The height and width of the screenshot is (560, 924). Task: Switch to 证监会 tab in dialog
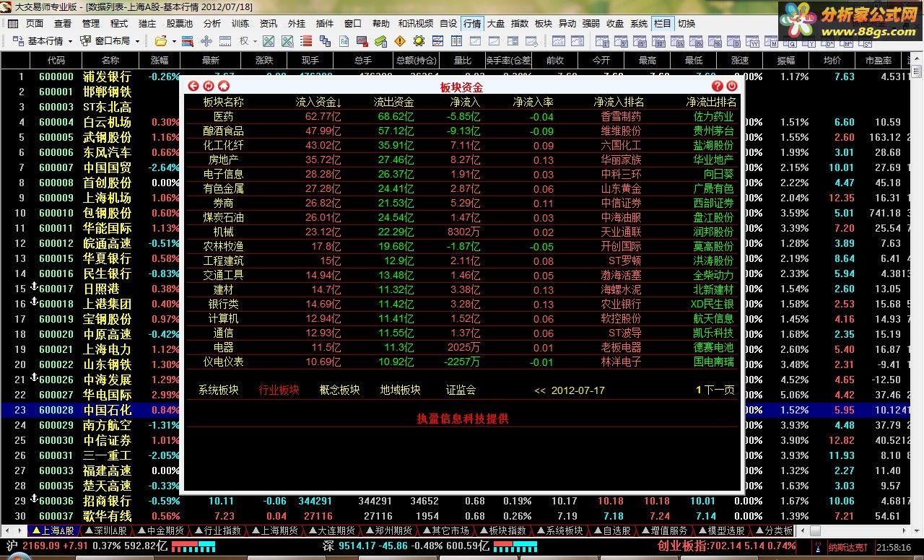(461, 390)
